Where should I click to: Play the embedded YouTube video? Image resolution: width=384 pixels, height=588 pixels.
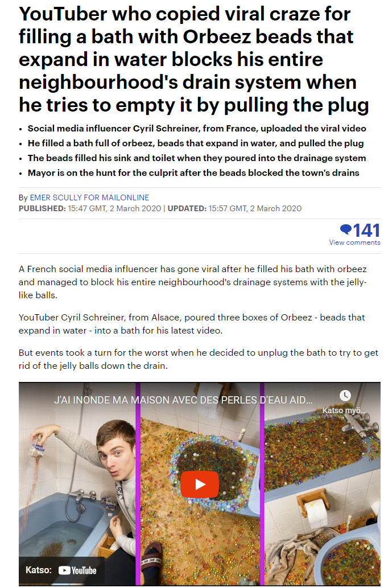click(200, 484)
